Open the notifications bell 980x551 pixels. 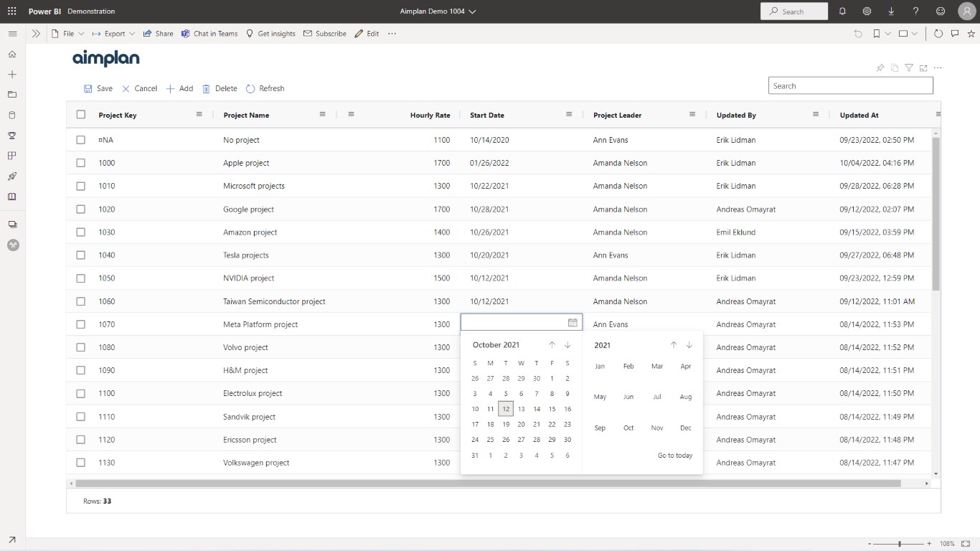click(x=842, y=11)
